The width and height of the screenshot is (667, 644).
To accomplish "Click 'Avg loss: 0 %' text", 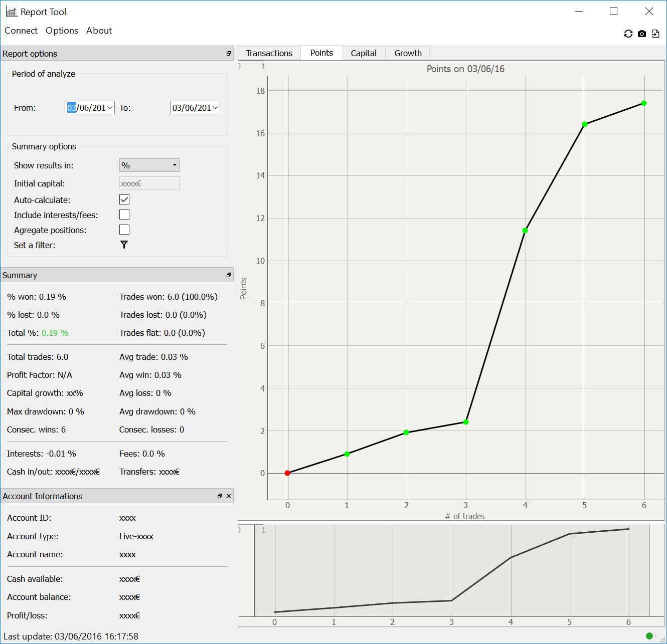I will [145, 393].
